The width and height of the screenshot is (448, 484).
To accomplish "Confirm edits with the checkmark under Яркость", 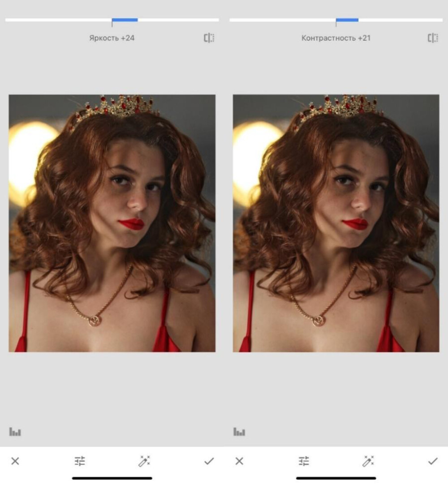I will coord(208,461).
